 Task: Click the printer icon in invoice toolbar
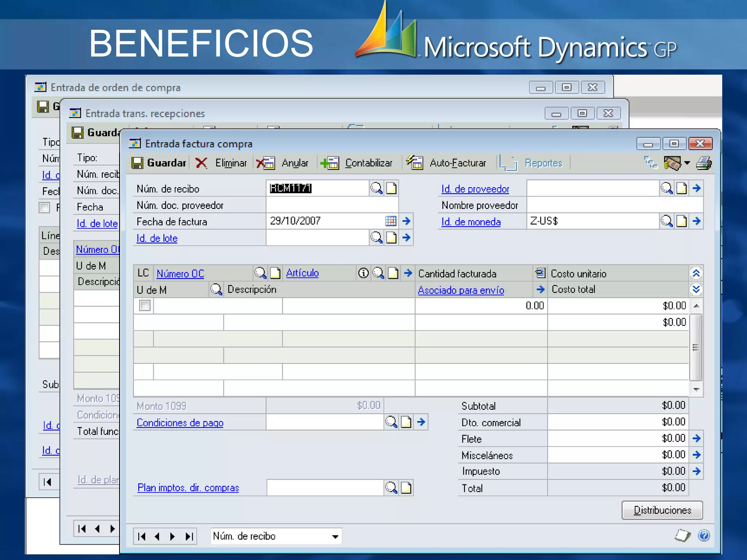tap(704, 163)
